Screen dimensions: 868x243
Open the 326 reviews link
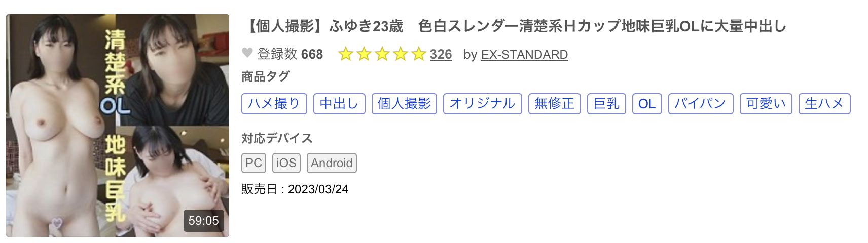click(441, 54)
